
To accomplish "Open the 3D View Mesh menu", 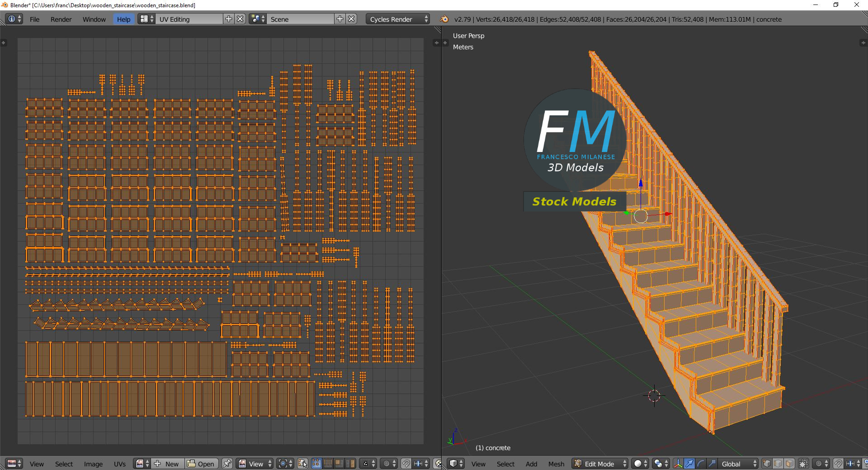I will (556, 464).
